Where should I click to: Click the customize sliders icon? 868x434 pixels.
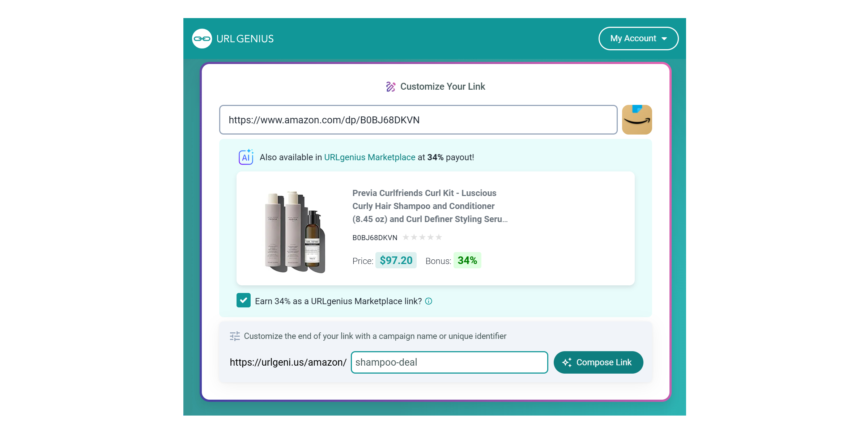pos(235,336)
